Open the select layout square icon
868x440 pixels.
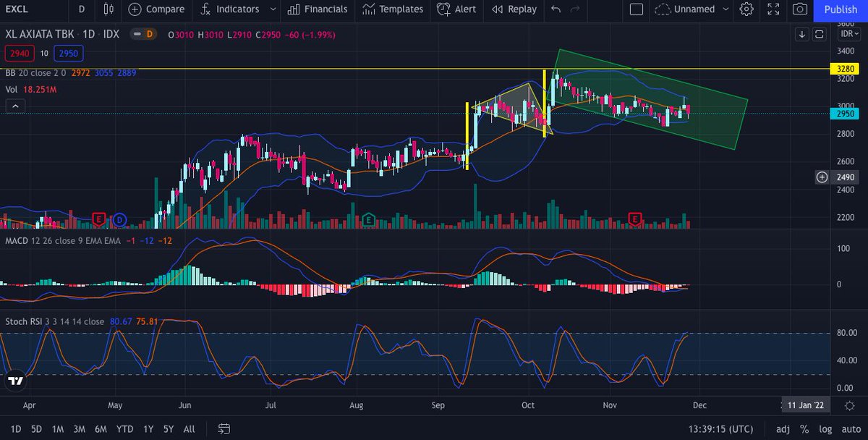[636, 9]
